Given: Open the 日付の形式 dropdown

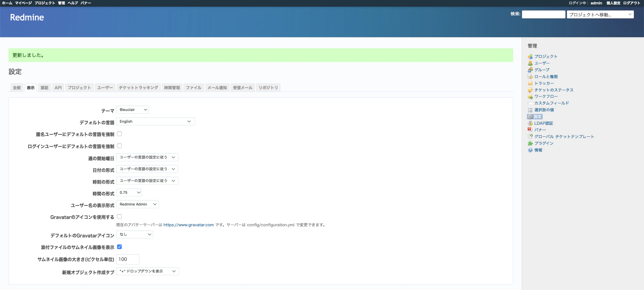Looking at the screenshot, I should pos(147,169).
